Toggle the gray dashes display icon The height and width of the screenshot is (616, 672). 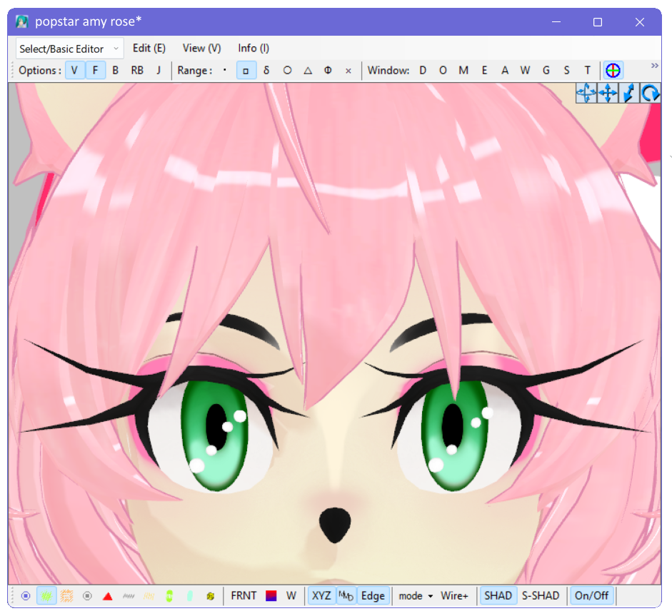pyautogui.click(x=129, y=596)
